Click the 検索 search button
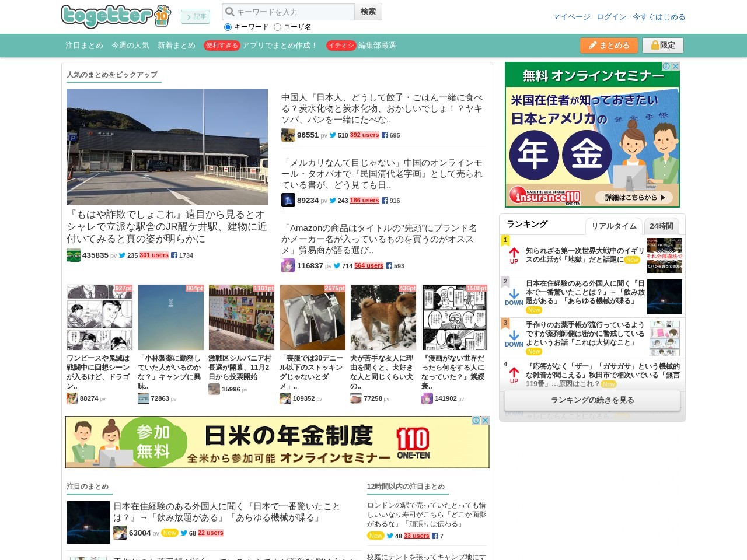The image size is (747, 560). pyautogui.click(x=368, y=12)
